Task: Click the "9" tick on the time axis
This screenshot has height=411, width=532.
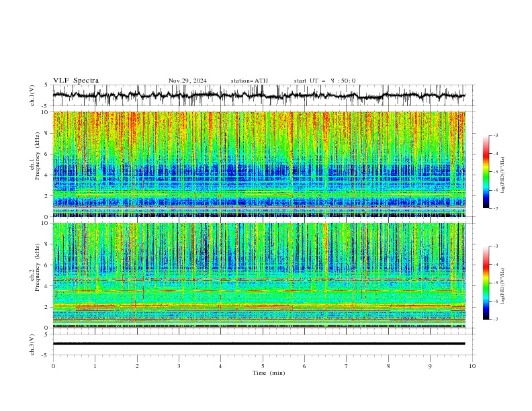Action: [x=430, y=366]
